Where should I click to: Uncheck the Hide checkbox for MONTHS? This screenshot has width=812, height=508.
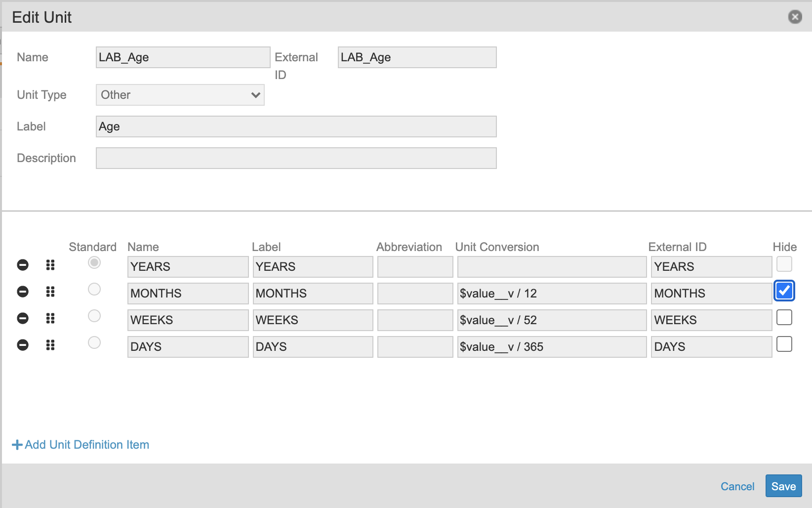coord(784,291)
